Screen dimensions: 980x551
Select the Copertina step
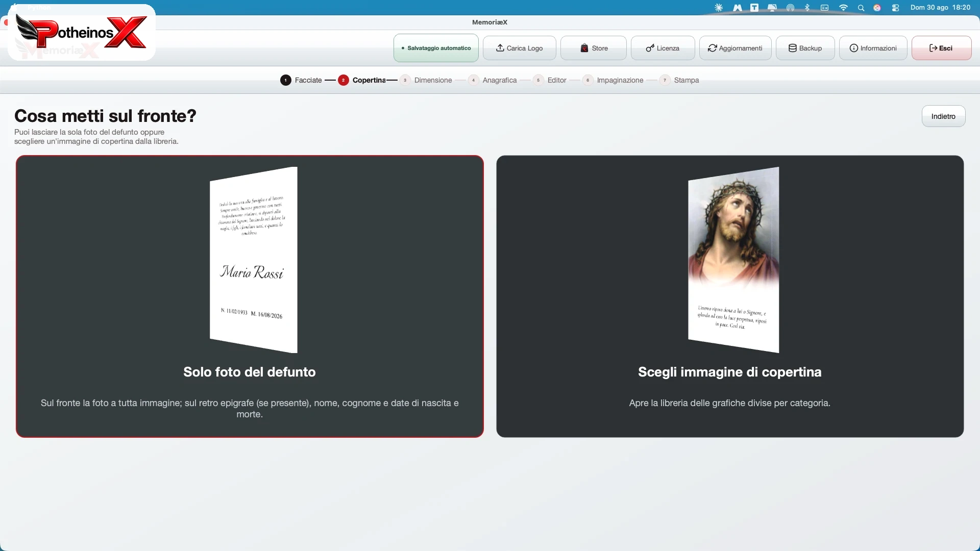[362, 80]
